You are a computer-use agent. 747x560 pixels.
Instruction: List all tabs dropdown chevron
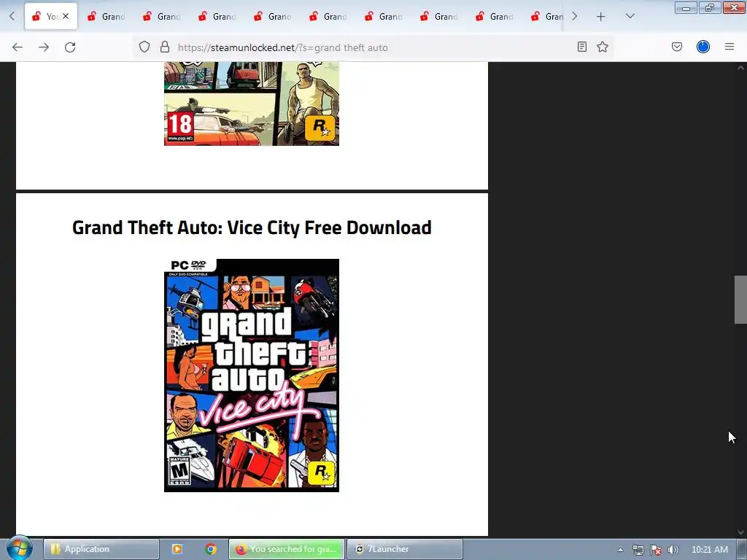630,17
